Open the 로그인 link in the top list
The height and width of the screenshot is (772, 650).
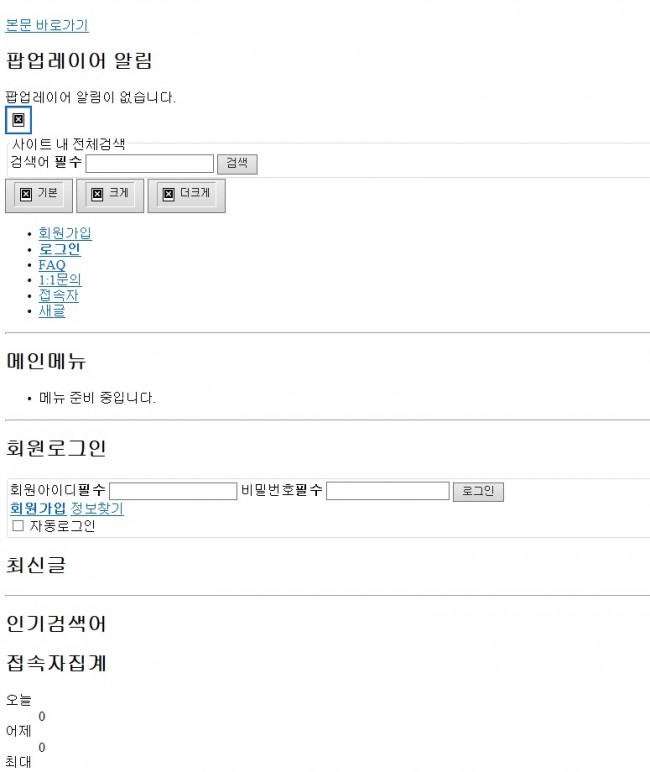(x=60, y=249)
